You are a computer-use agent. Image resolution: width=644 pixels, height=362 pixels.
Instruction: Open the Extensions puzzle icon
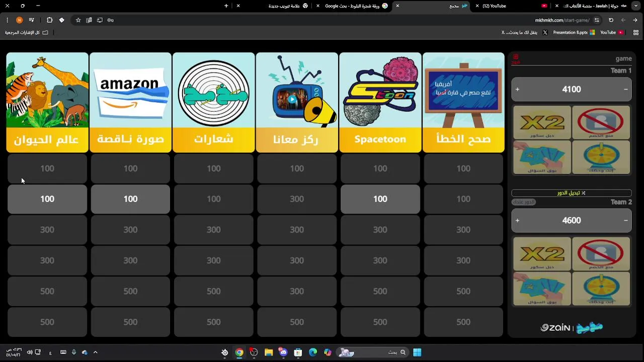point(49,20)
